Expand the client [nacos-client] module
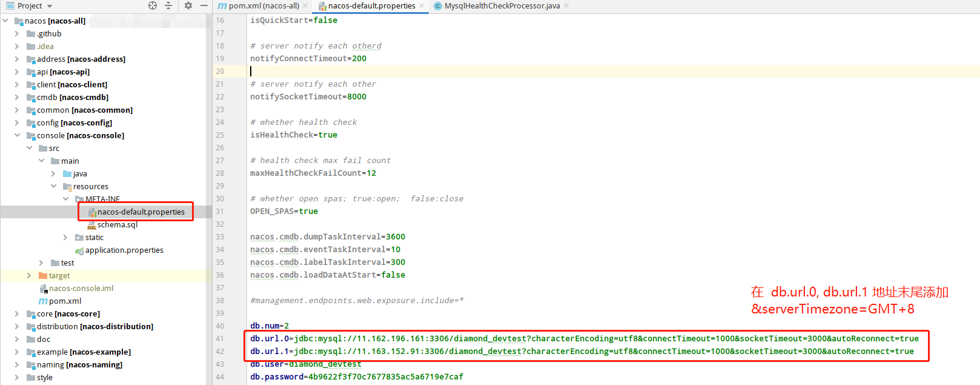The image size is (980, 385). (17, 84)
